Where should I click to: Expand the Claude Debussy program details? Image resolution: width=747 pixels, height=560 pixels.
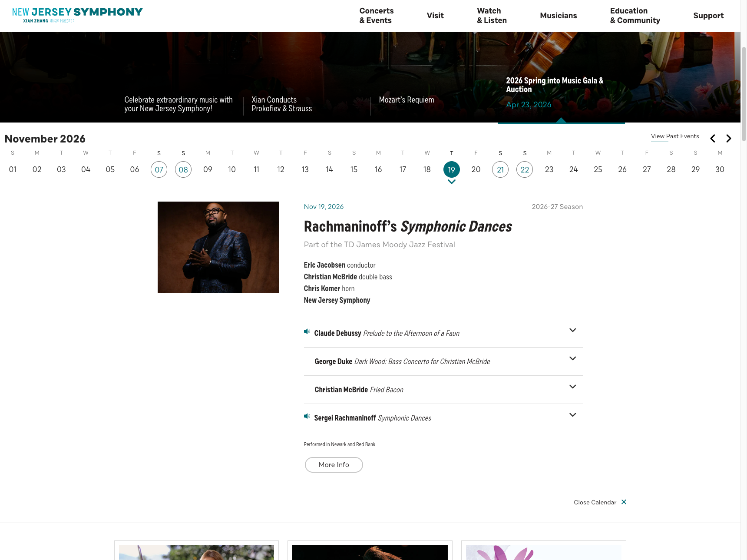[x=572, y=331]
